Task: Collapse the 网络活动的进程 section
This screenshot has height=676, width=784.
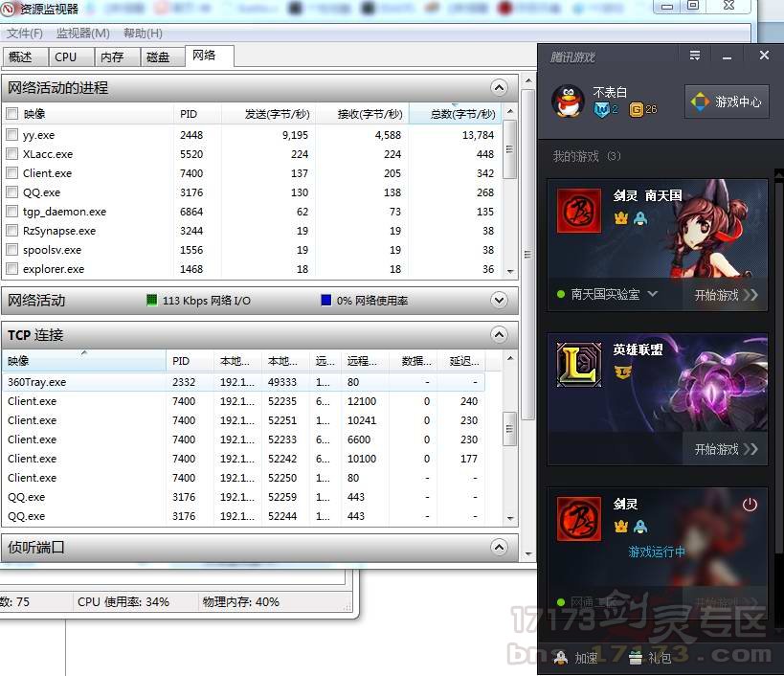Action: [x=499, y=88]
